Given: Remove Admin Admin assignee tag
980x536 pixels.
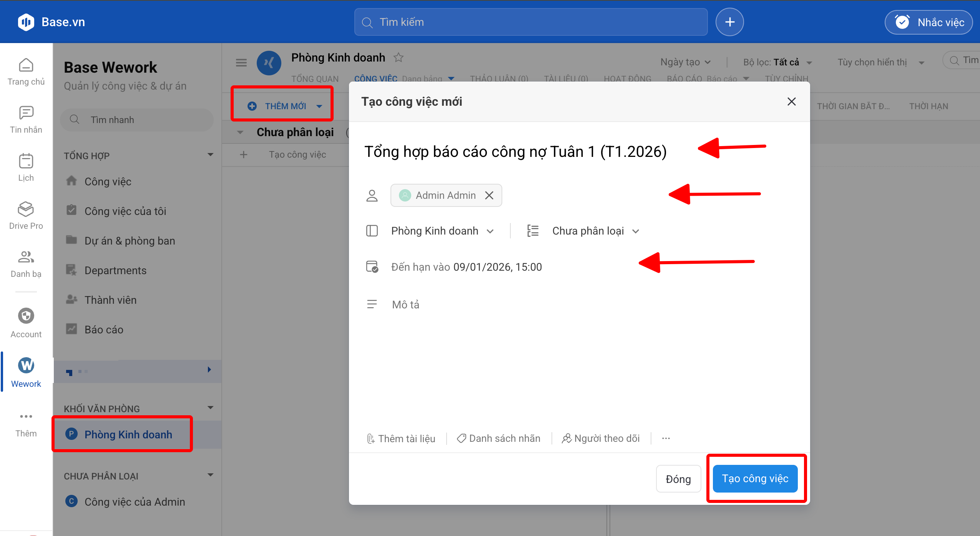Looking at the screenshot, I should (x=489, y=195).
